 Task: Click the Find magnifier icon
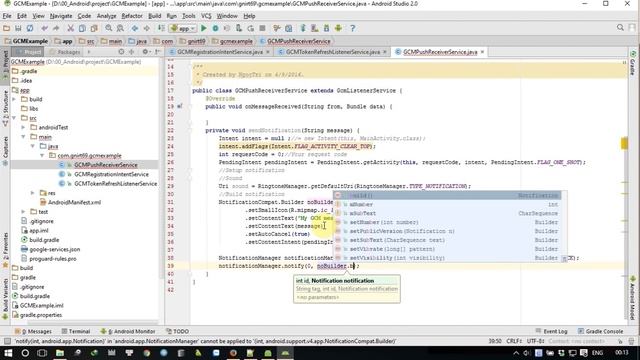pos(109,28)
